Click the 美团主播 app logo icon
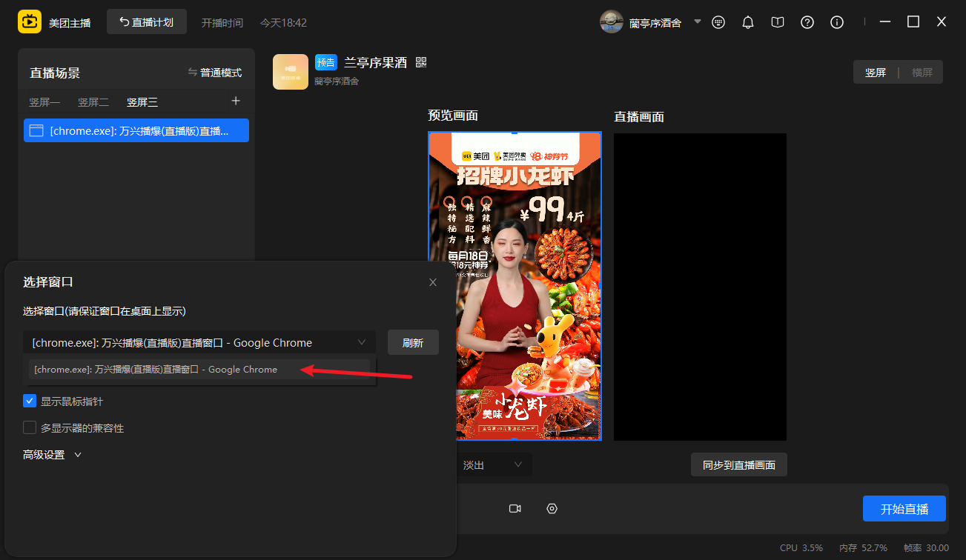Screen dimensions: 966x560 [30, 22]
